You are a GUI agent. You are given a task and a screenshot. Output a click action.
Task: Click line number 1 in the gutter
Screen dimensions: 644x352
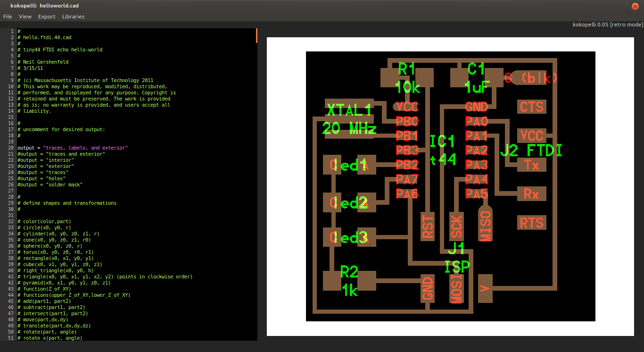(x=12, y=31)
